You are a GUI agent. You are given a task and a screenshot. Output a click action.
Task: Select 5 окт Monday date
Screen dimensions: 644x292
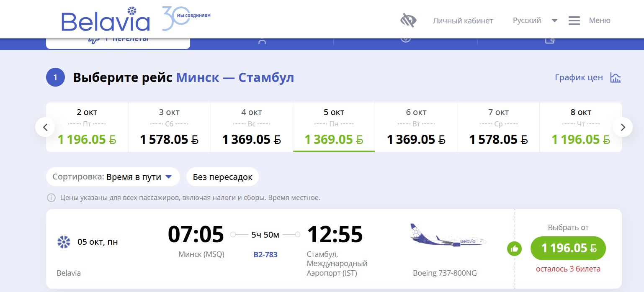tap(334, 127)
